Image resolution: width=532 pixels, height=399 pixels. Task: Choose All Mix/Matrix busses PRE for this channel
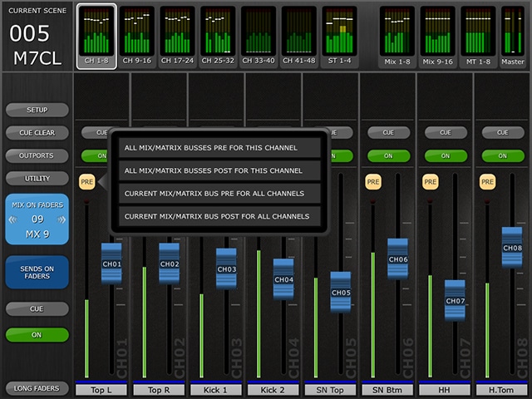pos(215,148)
